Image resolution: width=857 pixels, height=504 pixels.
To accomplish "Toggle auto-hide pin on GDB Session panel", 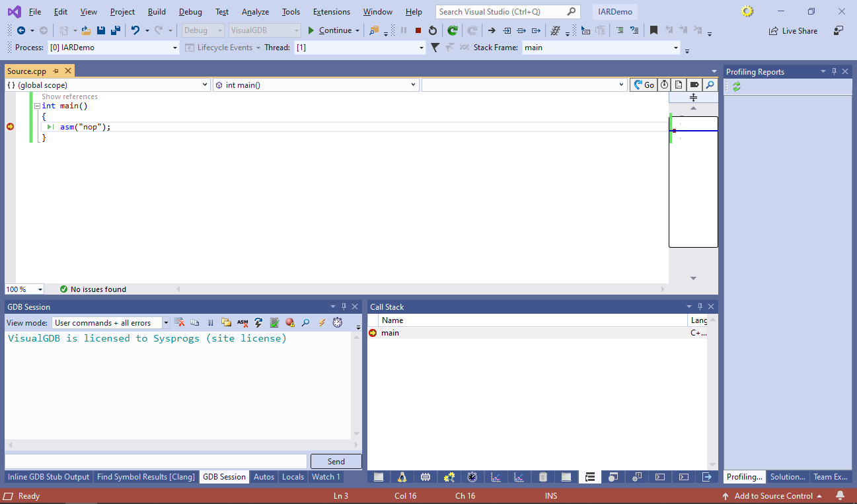I will point(344,306).
